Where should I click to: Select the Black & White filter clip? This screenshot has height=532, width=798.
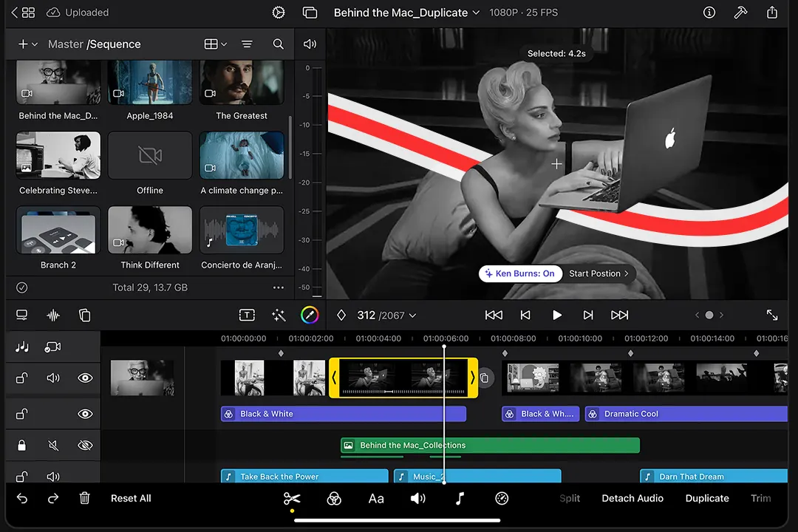point(344,414)
